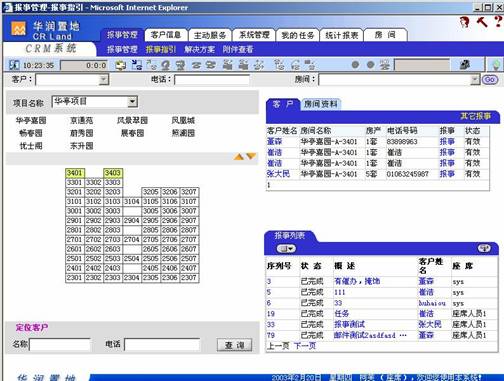
Task: Expand the 客户 combo box arrow
Action: [104, 80]
